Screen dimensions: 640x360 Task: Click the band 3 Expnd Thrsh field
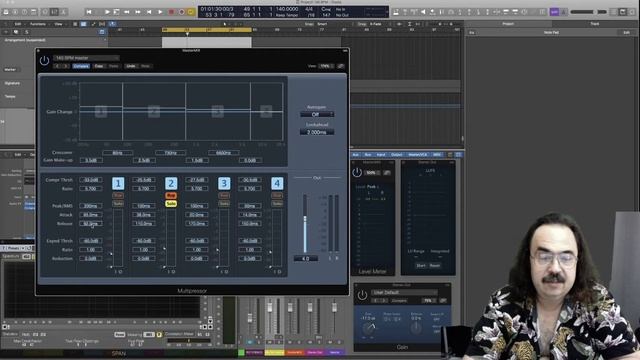(x=197, y=241)
